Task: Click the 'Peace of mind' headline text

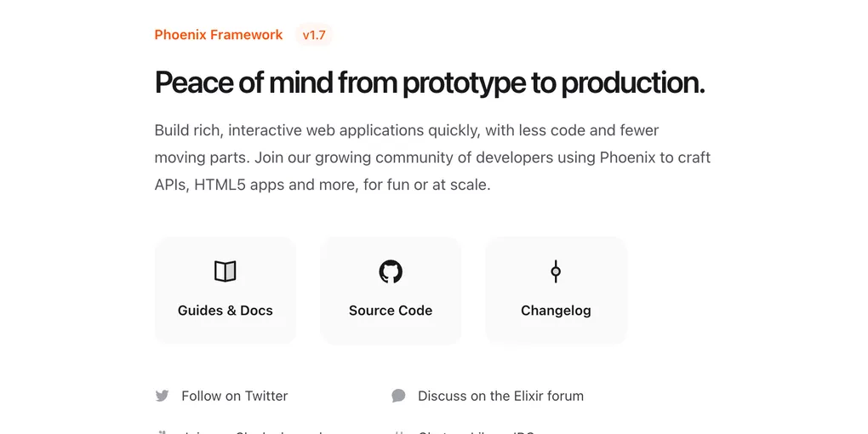Action: [x=430, y=83]
